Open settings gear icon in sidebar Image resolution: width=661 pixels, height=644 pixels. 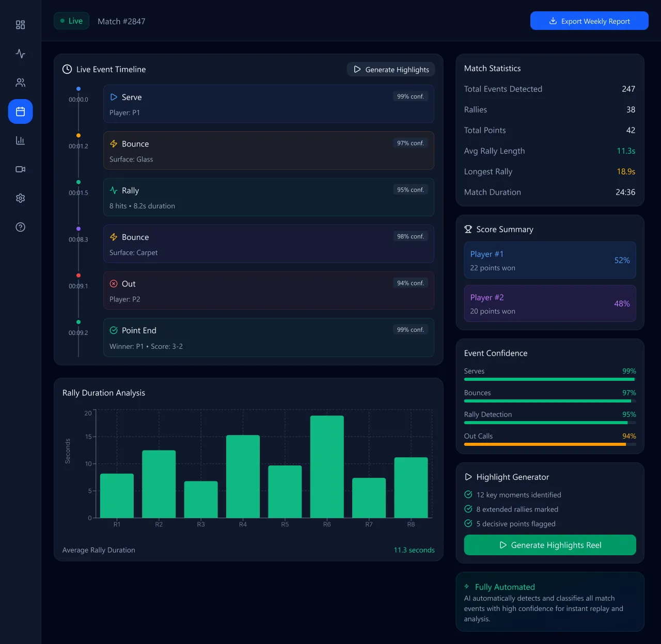tap(20, 198)
